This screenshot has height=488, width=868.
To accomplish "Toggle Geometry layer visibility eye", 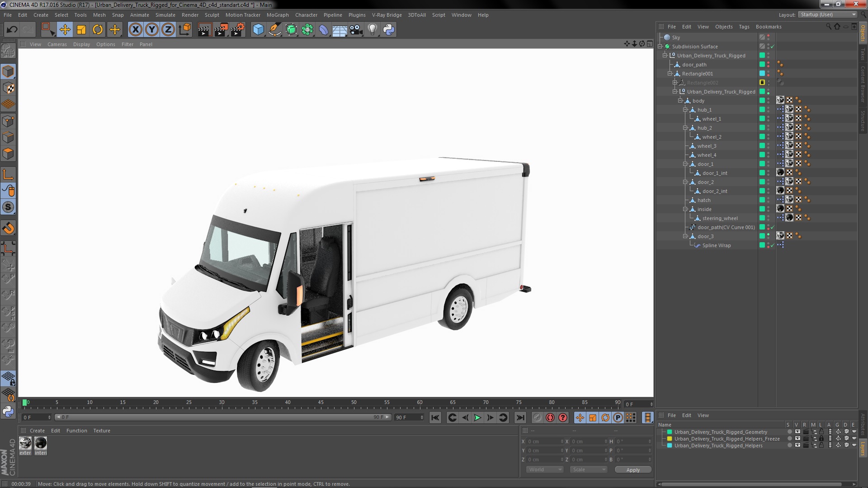I will tap(797, 432).
